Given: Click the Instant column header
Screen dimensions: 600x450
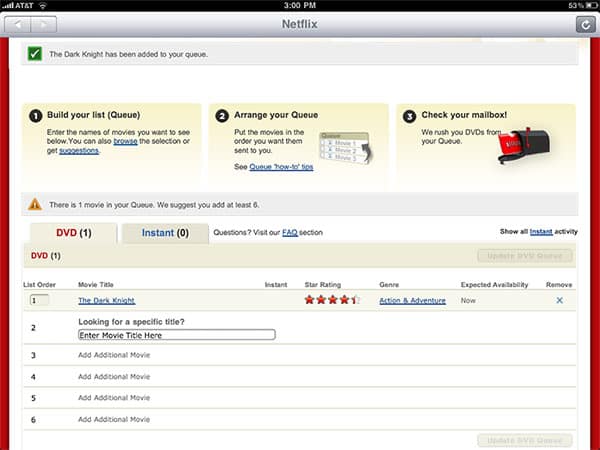Looking at the screenshot, I should click(276, 284).
